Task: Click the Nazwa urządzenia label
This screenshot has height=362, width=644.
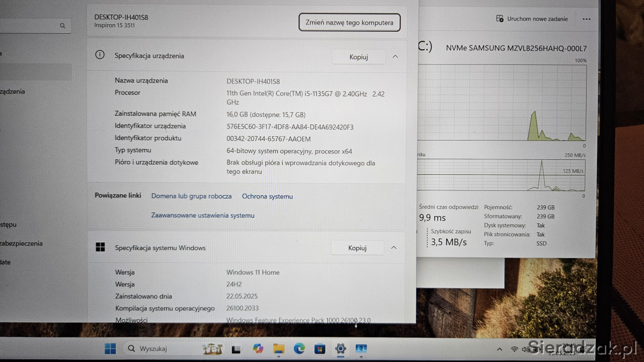Action: (x=141, y=80)
